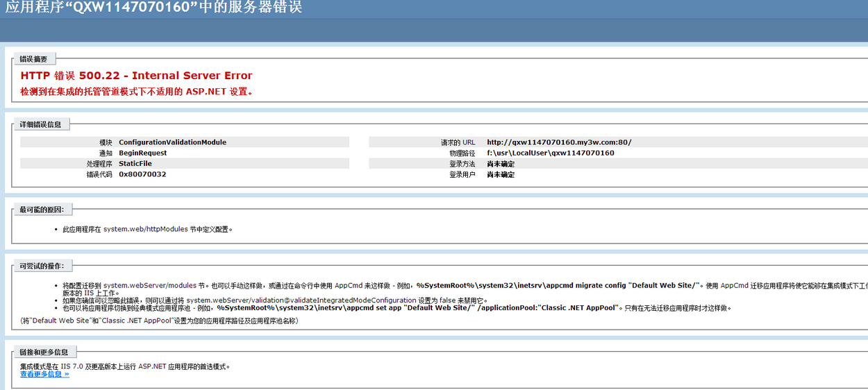
Task: Click the 登录方法 field label
Action: click(462, 164)
